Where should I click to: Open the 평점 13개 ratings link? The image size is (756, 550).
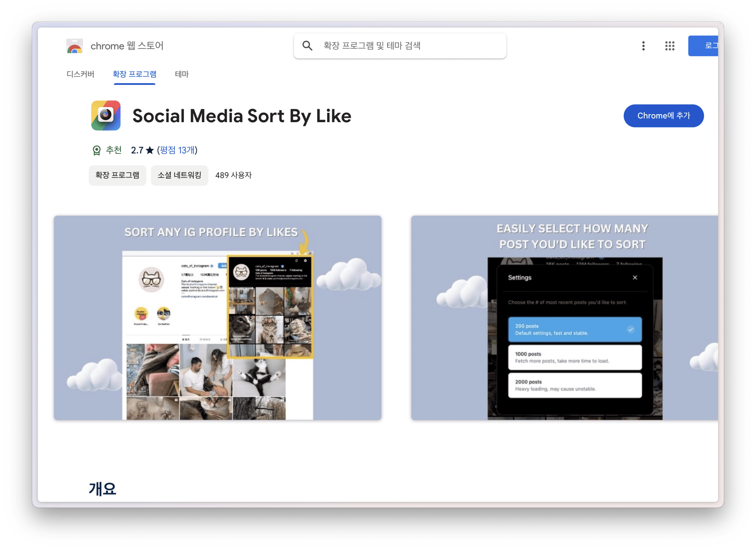(177, 150)
